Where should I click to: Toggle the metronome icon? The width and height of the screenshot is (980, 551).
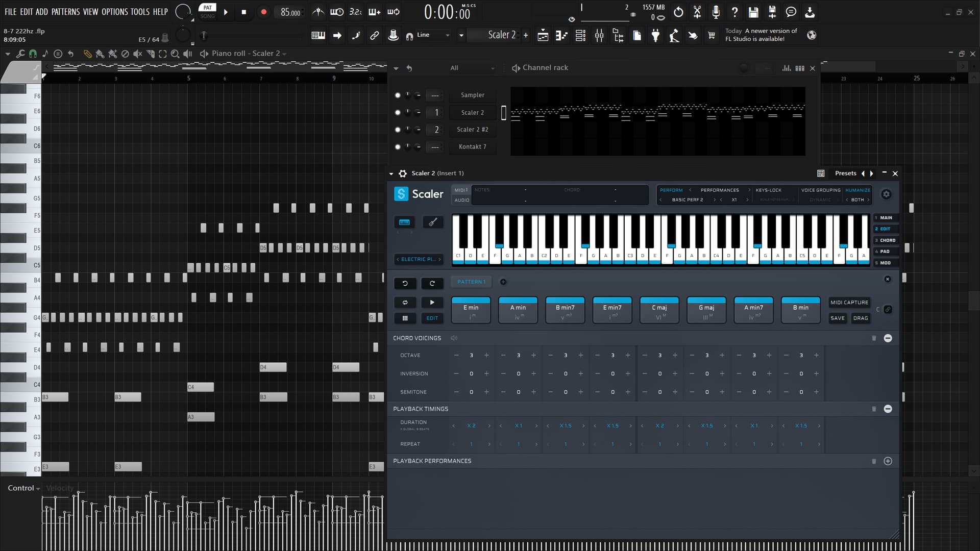(318, 12)
